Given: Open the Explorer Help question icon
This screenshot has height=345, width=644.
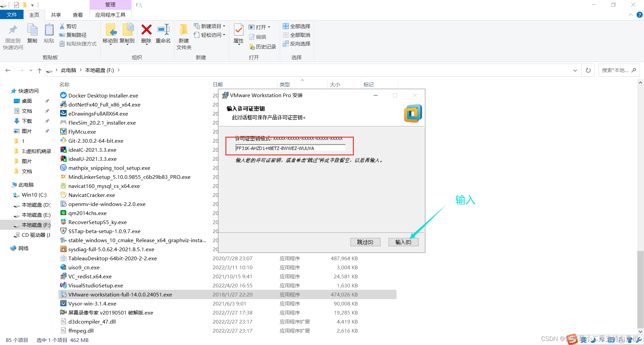Looking at the screenshot, I should [x=640, y=15].
